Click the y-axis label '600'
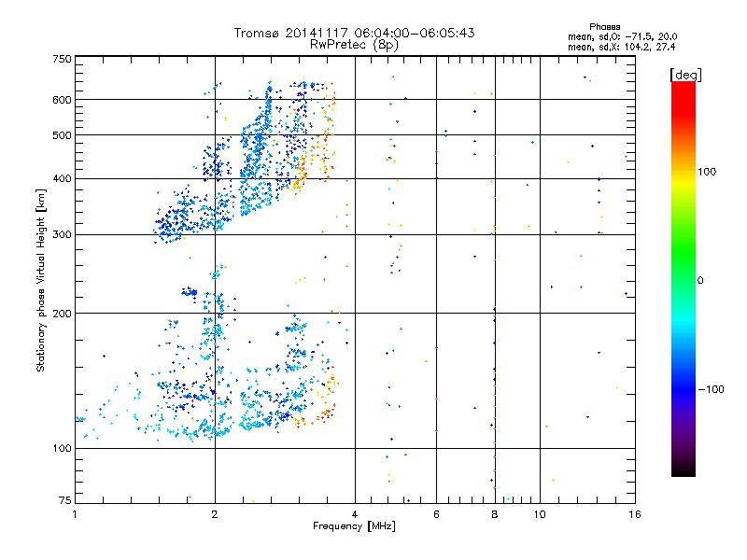 (x=62, y=100)
